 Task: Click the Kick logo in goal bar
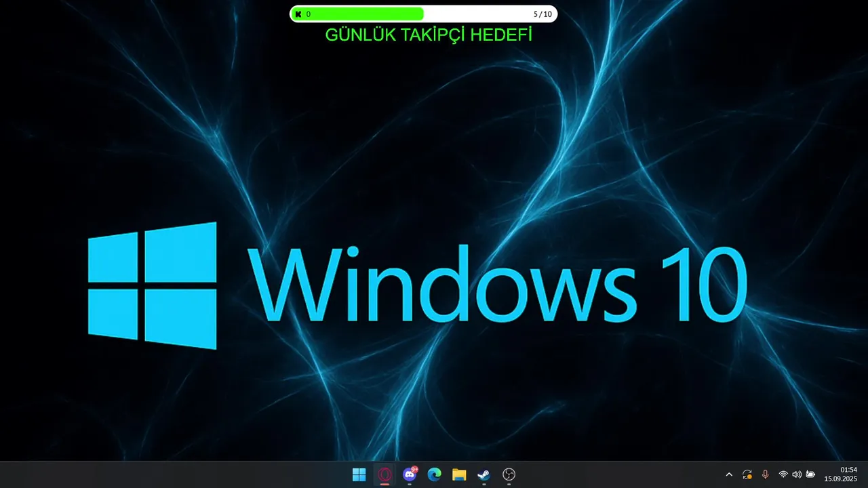298,14
